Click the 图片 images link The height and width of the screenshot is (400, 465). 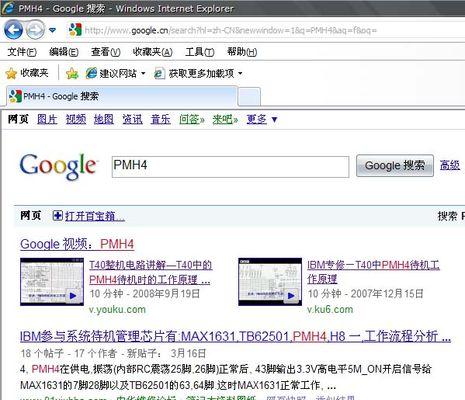pyautogui.click(x=47, y=119)
